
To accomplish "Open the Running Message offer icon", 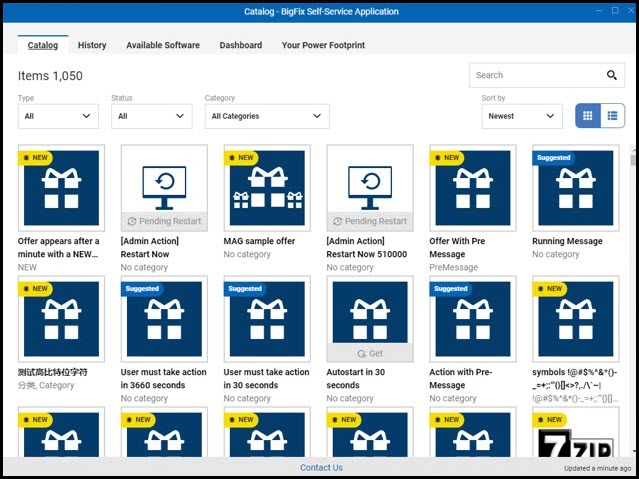I will coord(575,188).
